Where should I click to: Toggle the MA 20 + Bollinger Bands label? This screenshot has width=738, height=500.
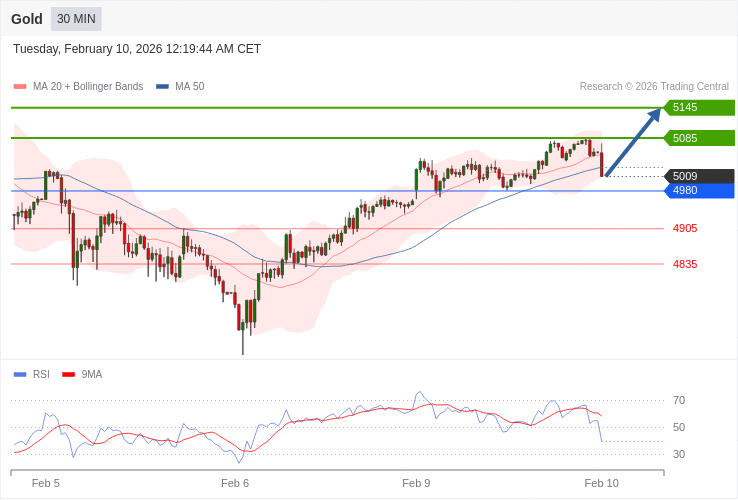point(88,87)
